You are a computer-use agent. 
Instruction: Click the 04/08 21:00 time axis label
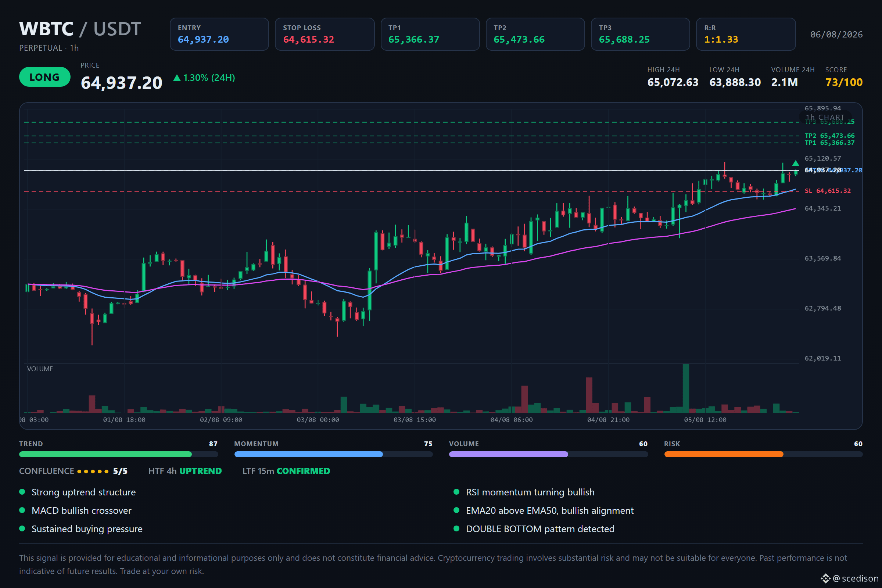click(x=608, y=420)
